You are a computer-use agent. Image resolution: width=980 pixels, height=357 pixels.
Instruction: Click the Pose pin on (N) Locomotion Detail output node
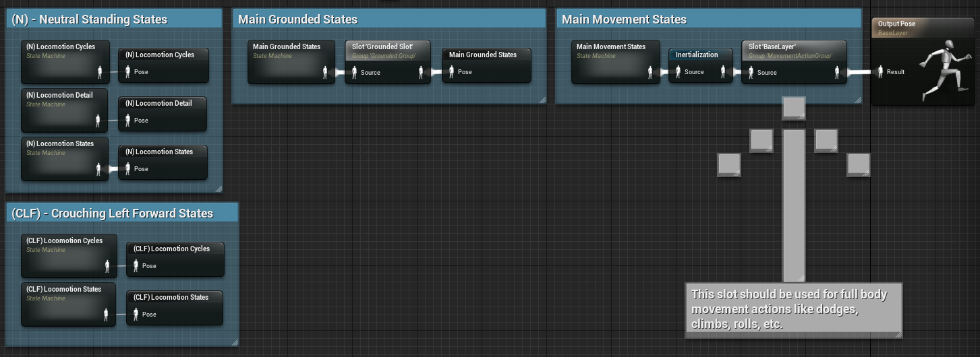click(x=127, y=121)
